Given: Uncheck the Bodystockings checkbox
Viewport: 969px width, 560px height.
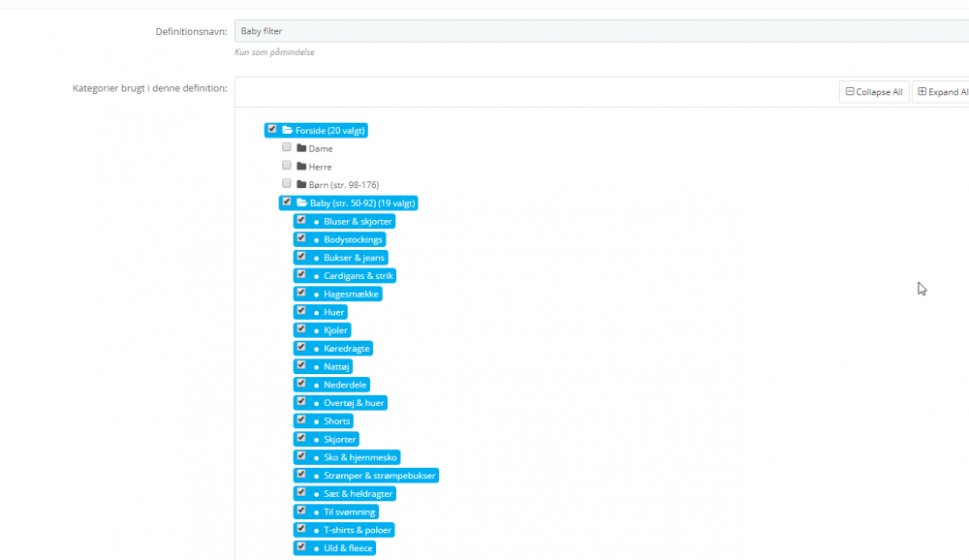Looking at the screenshot, I should coord(301,238).
